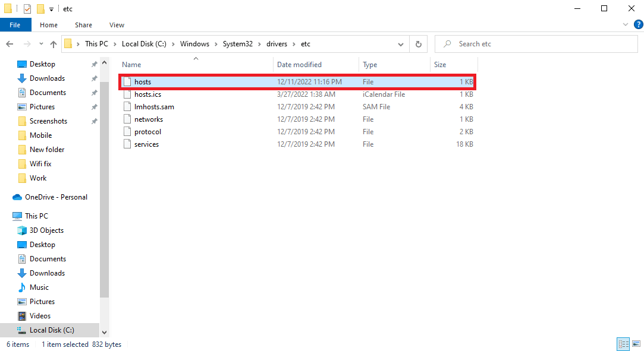Click Windows breadcrumb in address bar

pyautogui.click(x=194, y=44)
